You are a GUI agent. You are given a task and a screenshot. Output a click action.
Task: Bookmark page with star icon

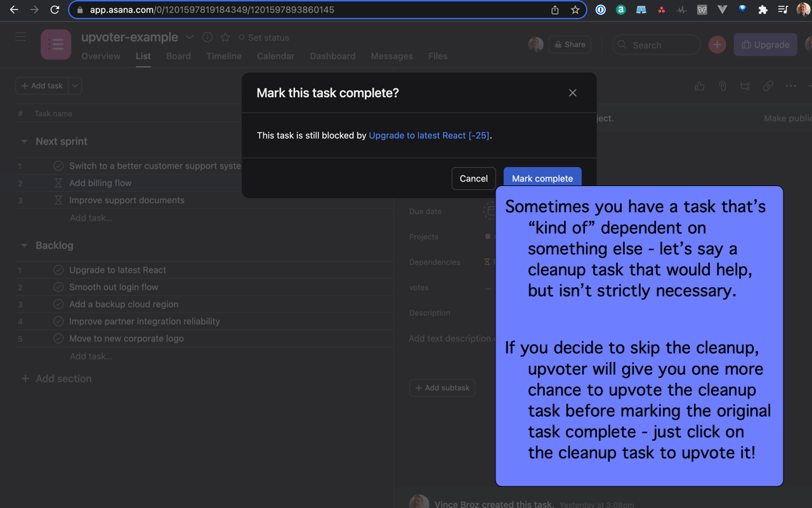(x=575, y=10)
